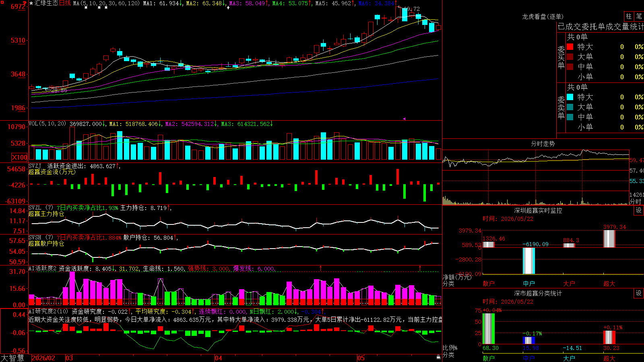
Task: Click the 大户 label under 深圳超赢实时监控 chart
Action: click(569, 284)
